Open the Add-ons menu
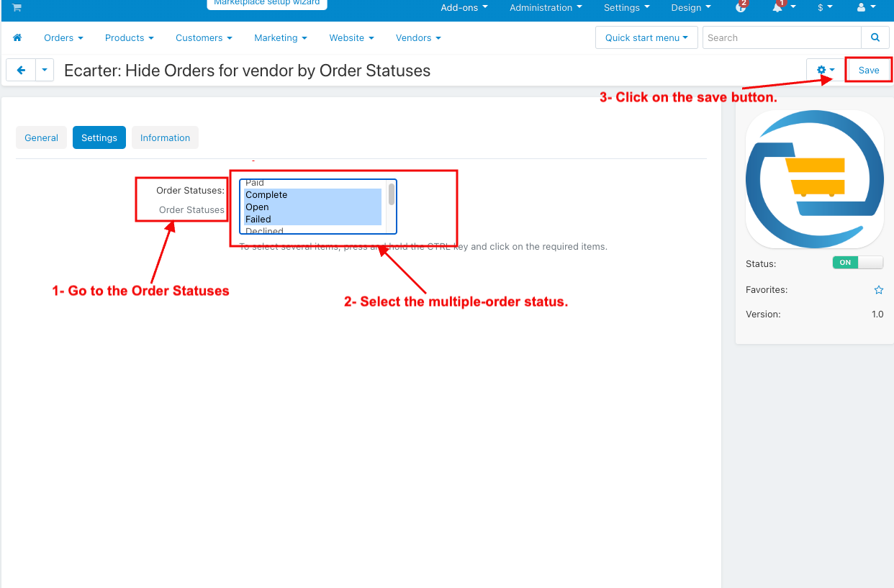The image size is (894, 588). 464,7
